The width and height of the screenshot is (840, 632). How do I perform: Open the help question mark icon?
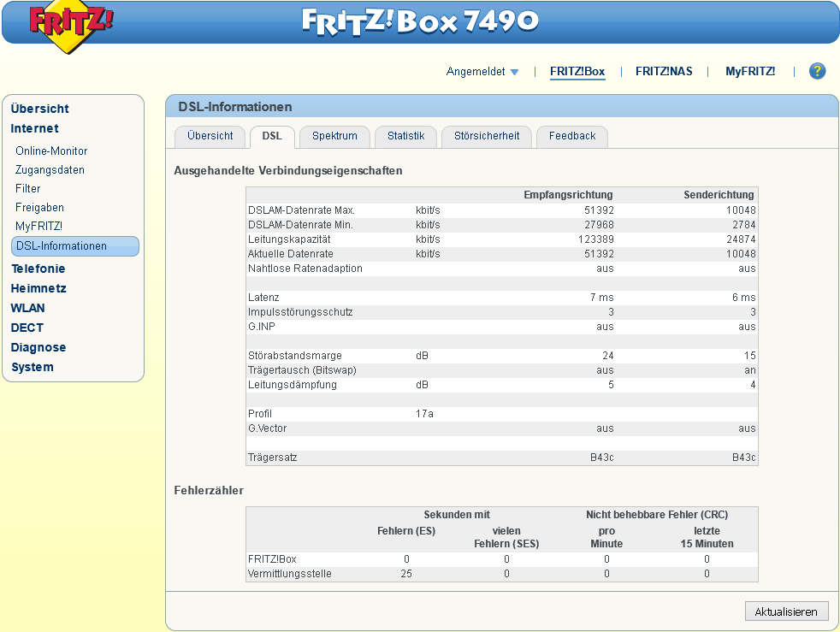pos(817,71)
